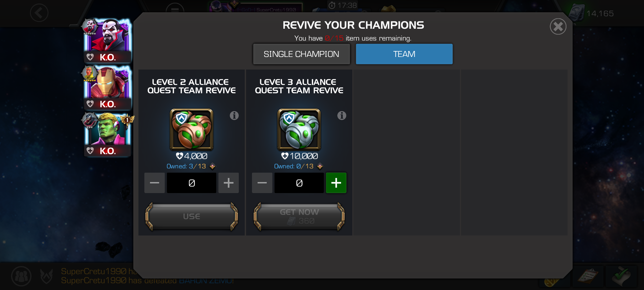Use the Level 2 Team Revive
This screenshot has height=290, width=644.
click(192, 216)
